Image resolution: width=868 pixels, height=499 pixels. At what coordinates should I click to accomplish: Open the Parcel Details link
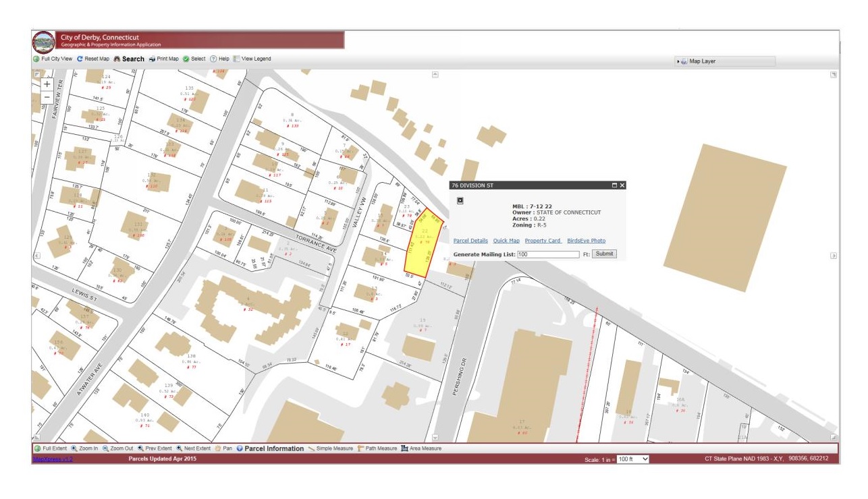coord(470,241)
